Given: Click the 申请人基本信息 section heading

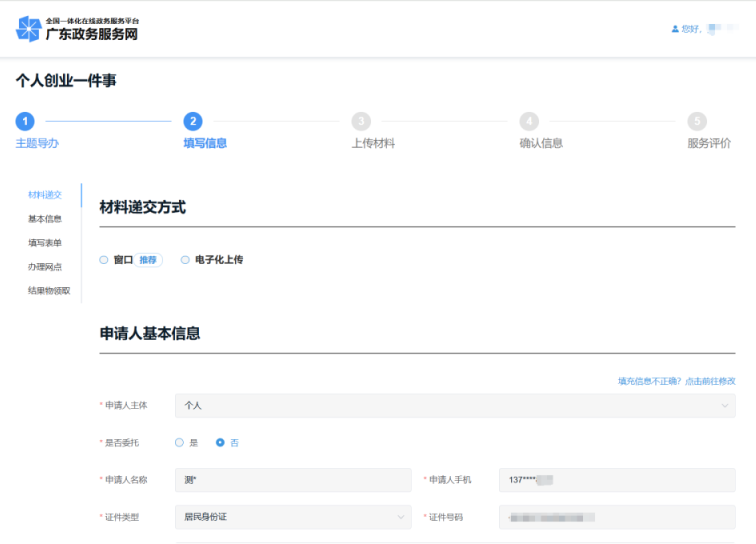Looking at the screenshot, I should pyautogui.click(x=150, y=333).
